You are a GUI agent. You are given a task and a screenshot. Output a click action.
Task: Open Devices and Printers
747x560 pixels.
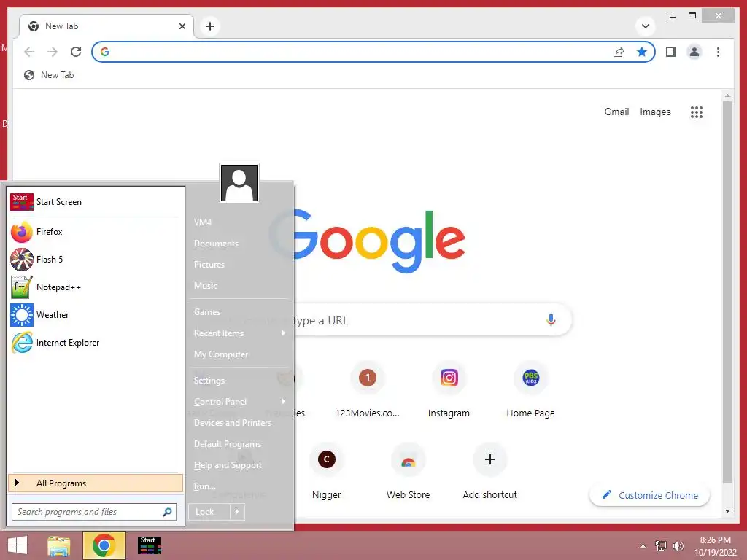[x=233, y=423]
